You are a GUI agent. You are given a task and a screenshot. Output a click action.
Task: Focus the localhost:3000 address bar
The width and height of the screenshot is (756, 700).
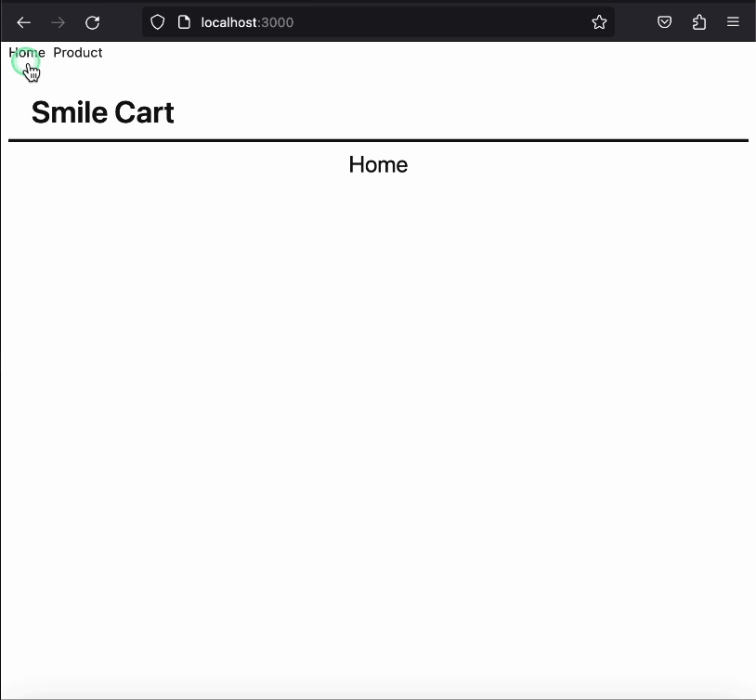(x=378, y=22)
